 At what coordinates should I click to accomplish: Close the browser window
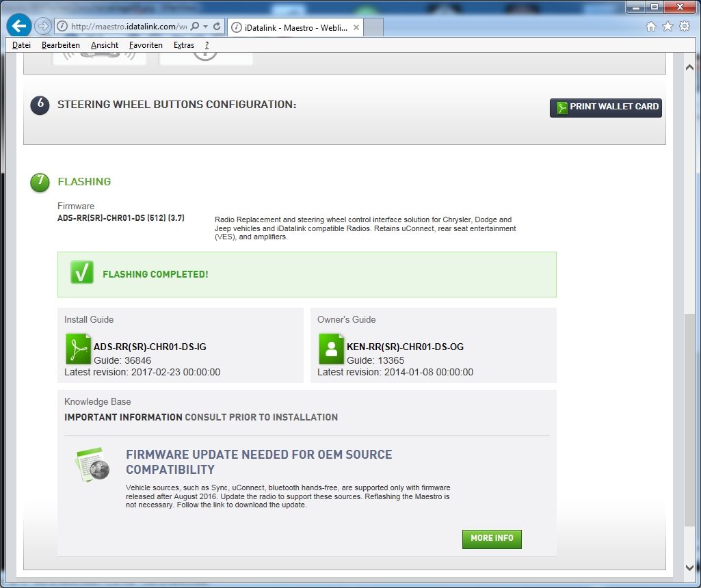point(680,7)
